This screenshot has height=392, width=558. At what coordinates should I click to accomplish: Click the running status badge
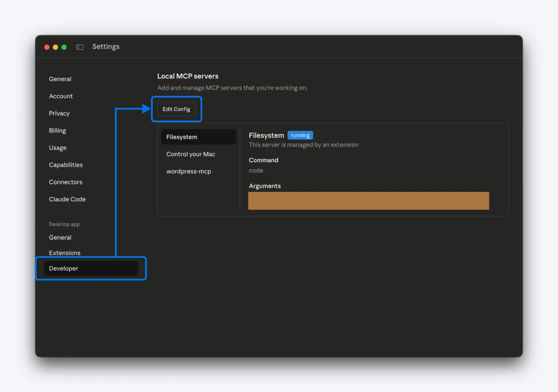(x=300, y=135)
